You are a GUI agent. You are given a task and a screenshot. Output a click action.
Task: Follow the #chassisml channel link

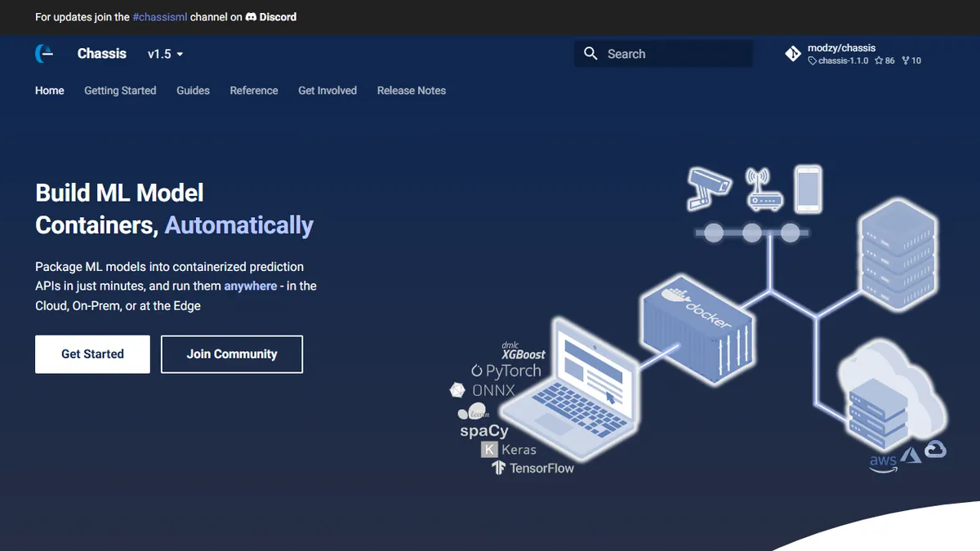[x=160, y=16]
